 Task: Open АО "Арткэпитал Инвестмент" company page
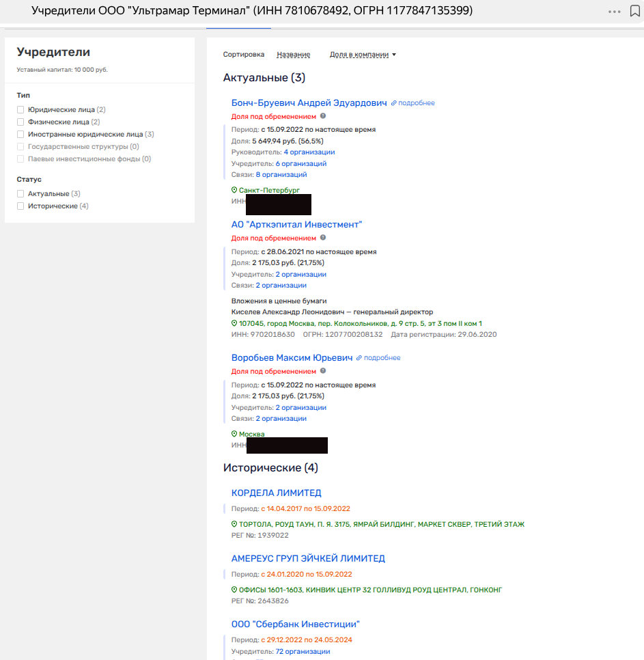(x=296, y=224)
